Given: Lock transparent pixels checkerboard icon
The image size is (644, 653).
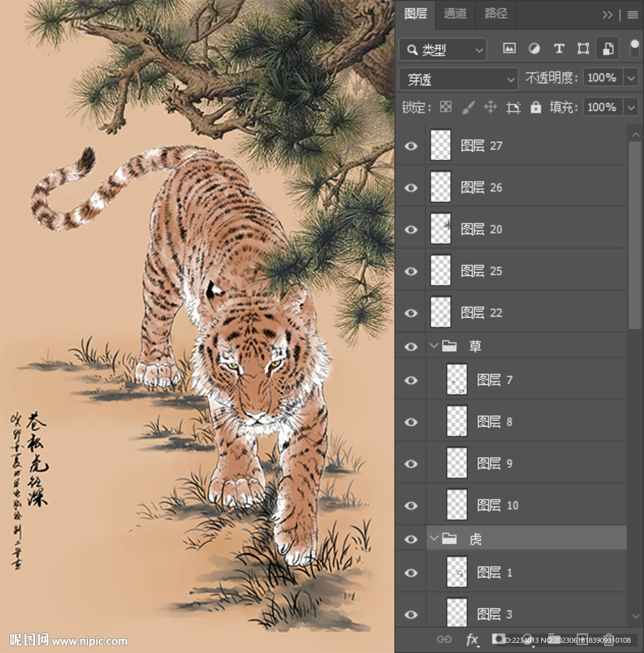Looking at the screenshot, I should 446,107.
